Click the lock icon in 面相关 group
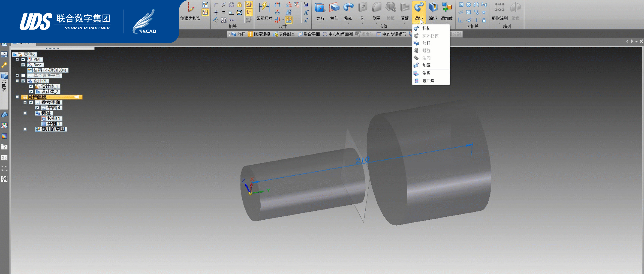This screenshot has height=274, width=644. tap(484, 20)
